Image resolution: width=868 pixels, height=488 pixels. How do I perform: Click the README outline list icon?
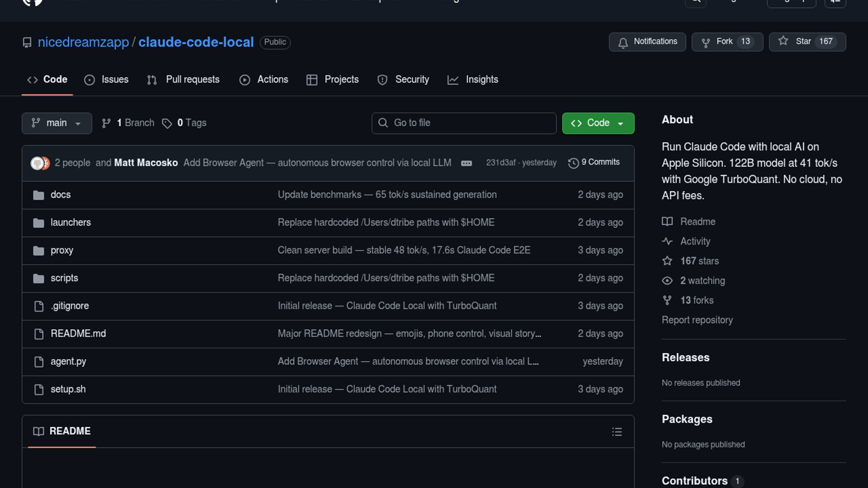coord(617,432)
